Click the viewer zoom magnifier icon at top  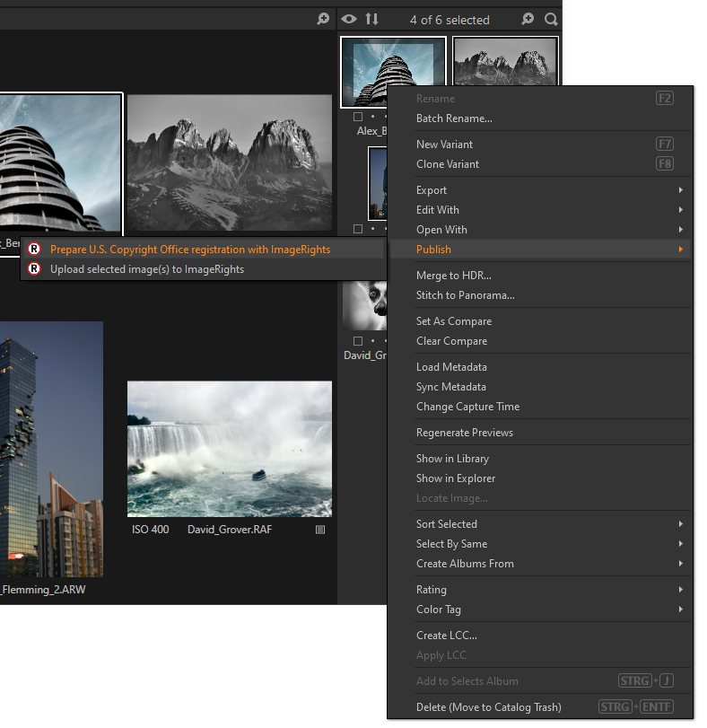pos(323,19)
